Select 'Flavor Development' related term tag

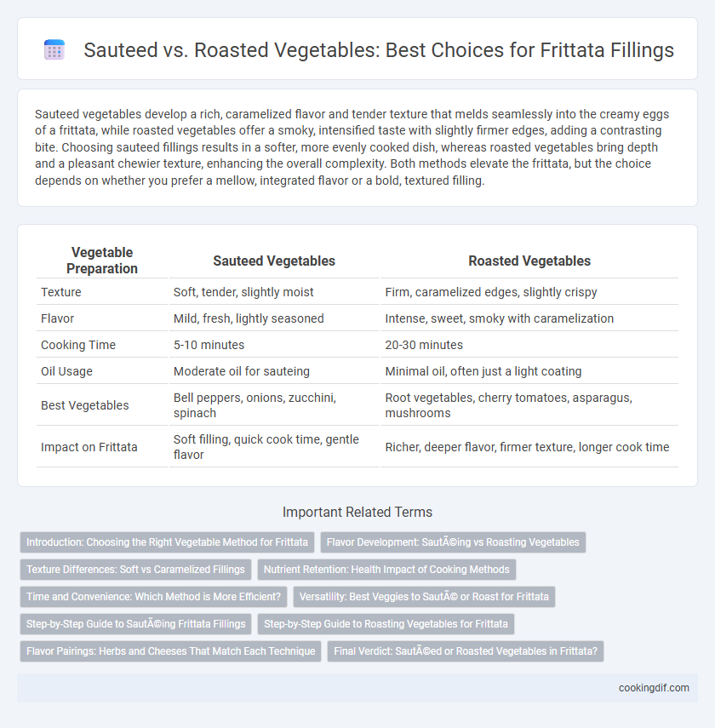click(453, 542)
